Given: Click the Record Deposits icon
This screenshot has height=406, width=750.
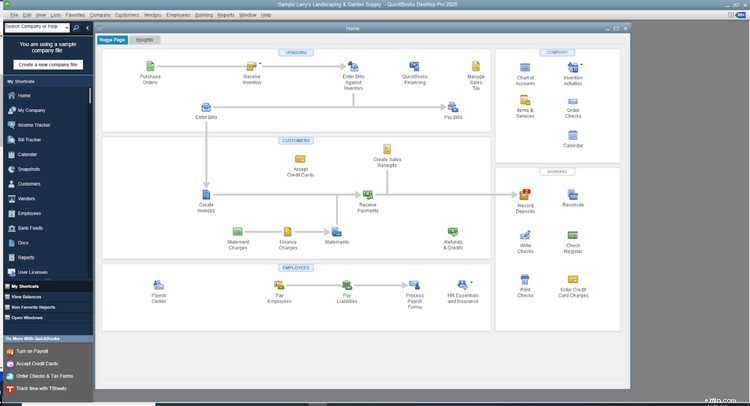Looking at the screenshot, I should (525, 194).
